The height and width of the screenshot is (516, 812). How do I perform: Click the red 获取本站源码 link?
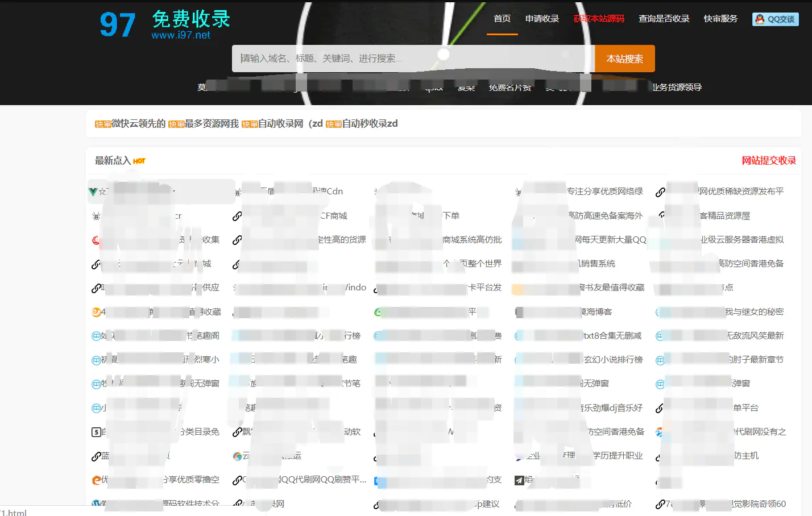[x=599, y=18]
